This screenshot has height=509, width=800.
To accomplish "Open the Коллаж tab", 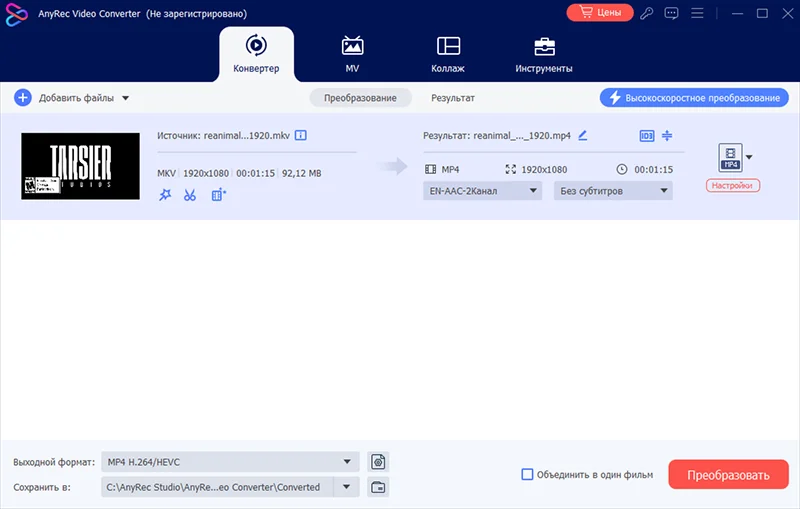I will click(x=448, y=54).
